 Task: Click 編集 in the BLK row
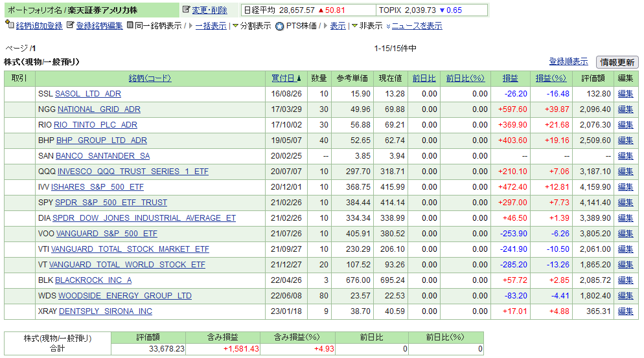625,280
